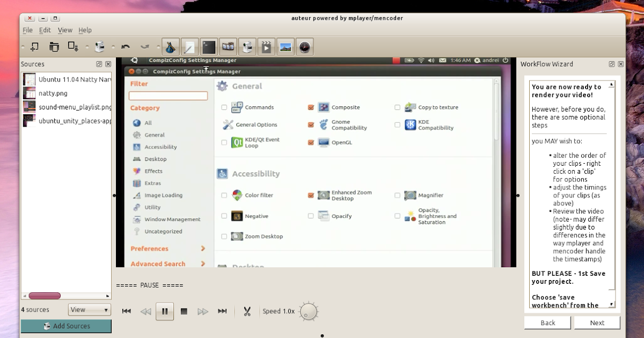Enable Negative checkbox

coord(224,216)
